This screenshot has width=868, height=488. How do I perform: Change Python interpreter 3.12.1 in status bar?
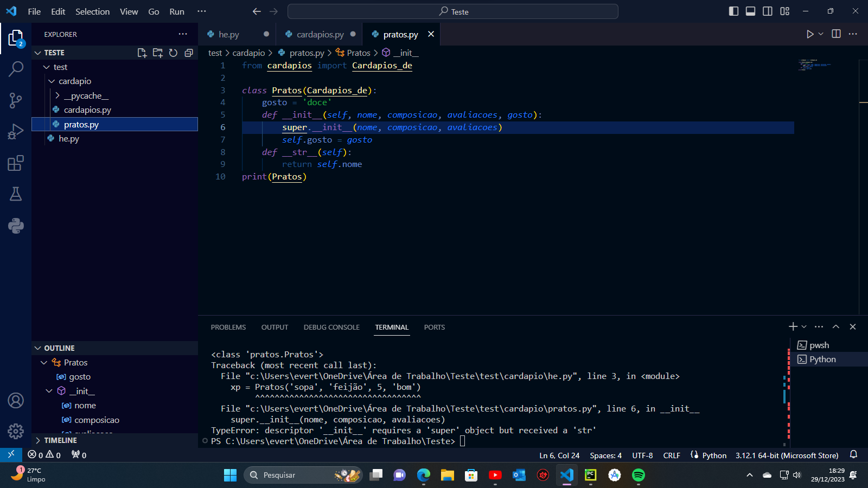(787, 455)
